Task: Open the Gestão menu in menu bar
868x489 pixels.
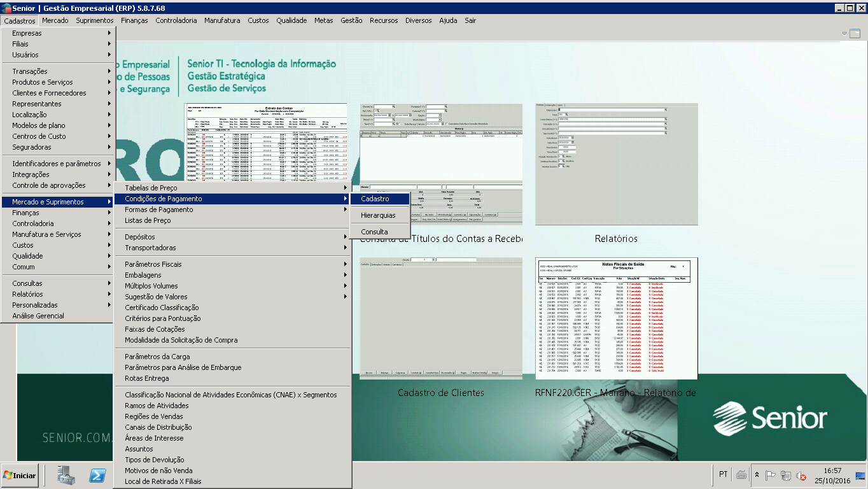Action: (x=351, y=20)
